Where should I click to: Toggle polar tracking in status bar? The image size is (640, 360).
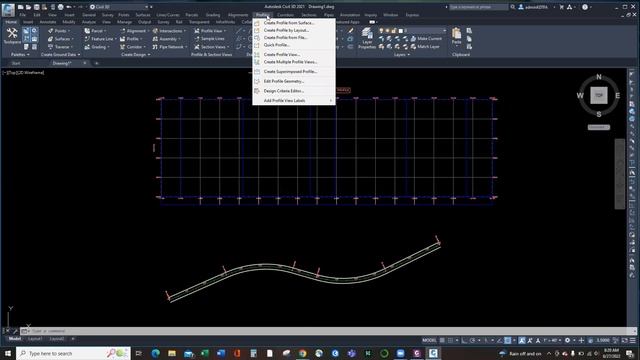(x=473, y=340)
